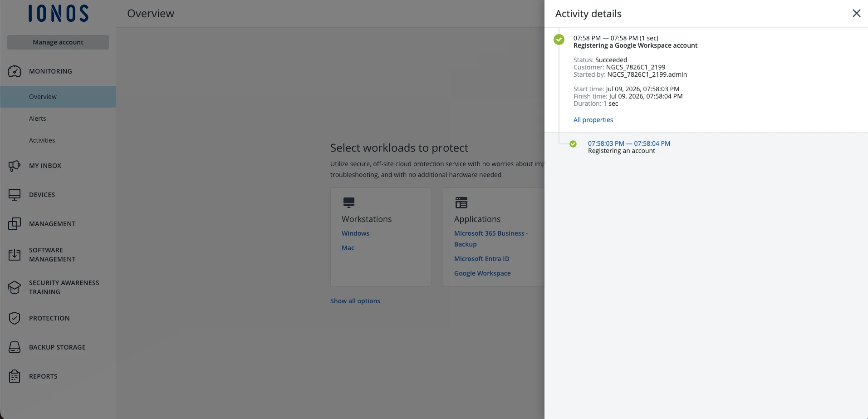The width and height of the screenshot is (868, 419).
Task: Click the Microsoft 365 Business - Backup link
Action: 491,239
